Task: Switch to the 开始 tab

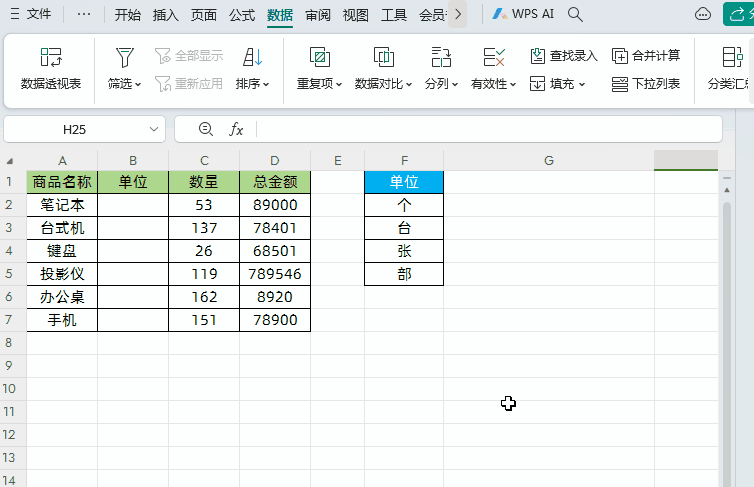Action: [127, 15]
